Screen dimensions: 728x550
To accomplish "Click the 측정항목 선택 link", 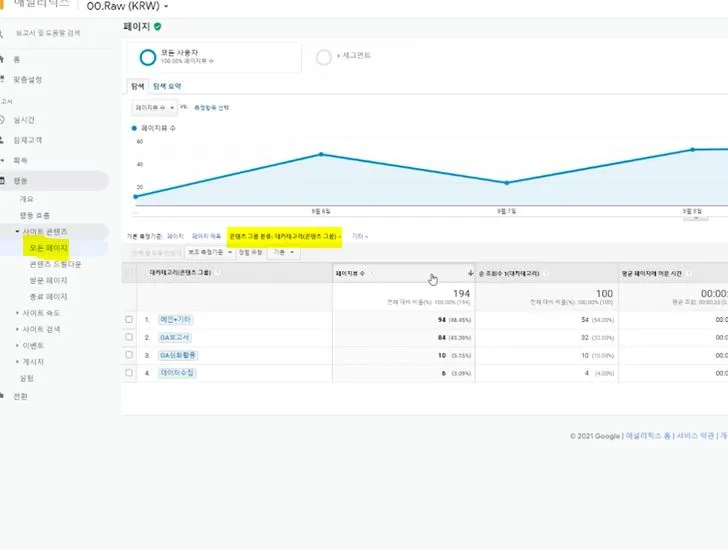I will pos(211,108).
